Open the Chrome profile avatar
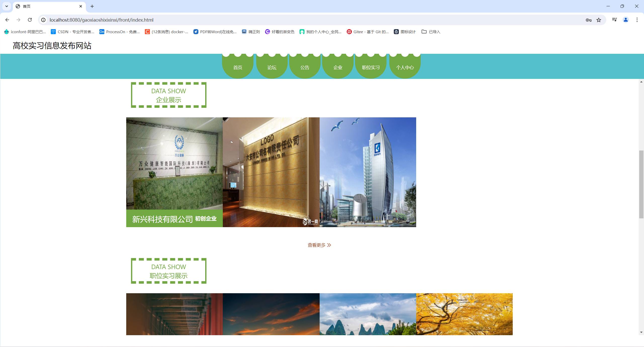Screen dimensions: 644x347 click(626, 20)
